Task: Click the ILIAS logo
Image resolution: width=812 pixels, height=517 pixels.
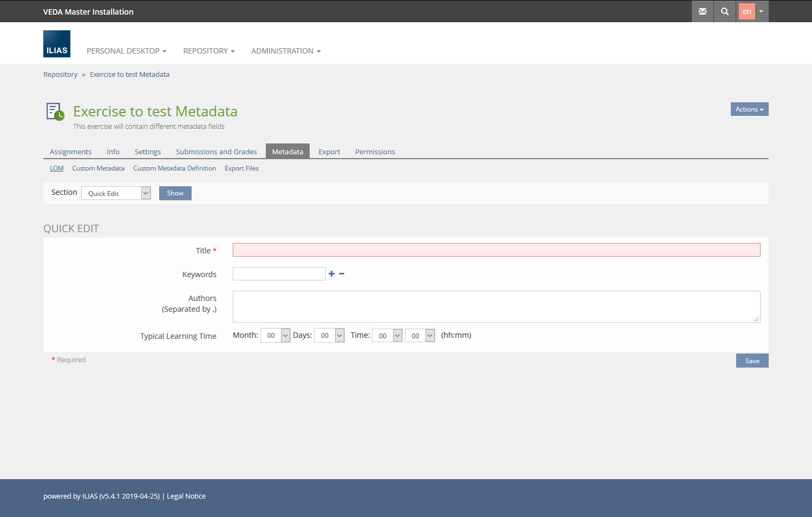Action: pos(57,44)
